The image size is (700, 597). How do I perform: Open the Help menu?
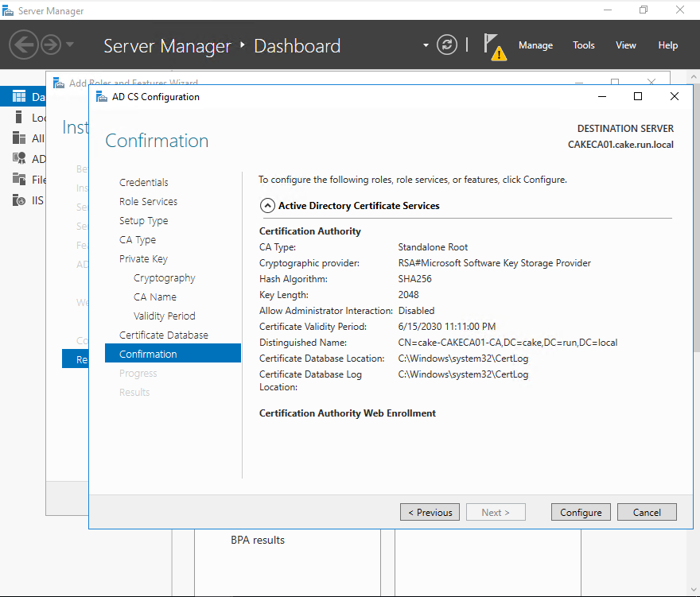click(667, 45)
